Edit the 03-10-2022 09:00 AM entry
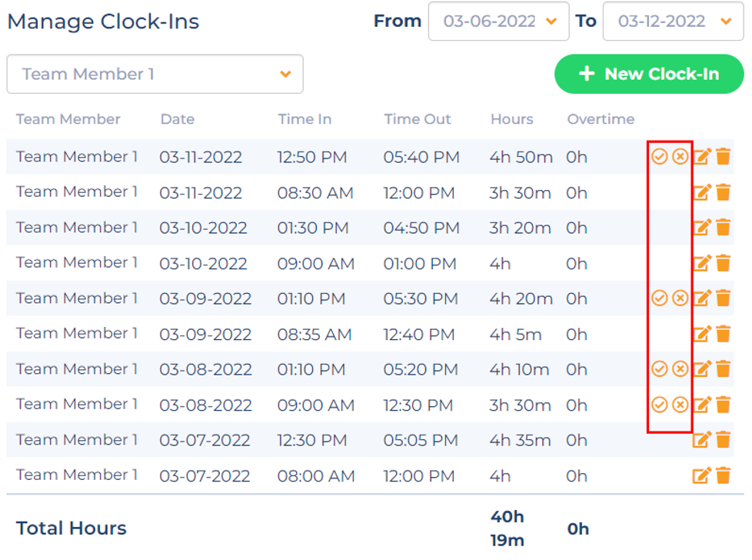This screenshot has height=560, width=752. 702,263
